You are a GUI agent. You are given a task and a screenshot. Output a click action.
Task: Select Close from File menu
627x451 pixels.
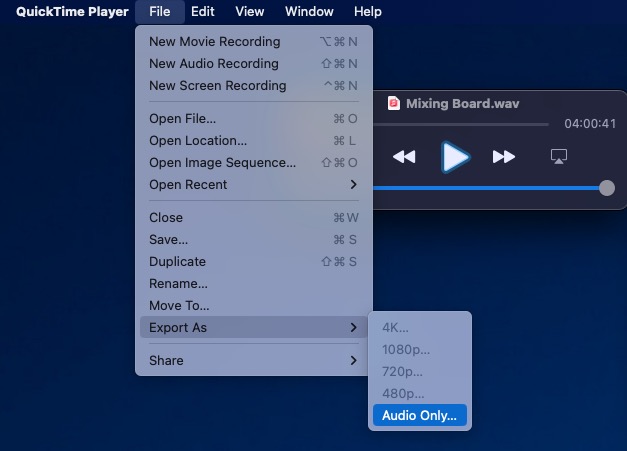pos(254,218)
